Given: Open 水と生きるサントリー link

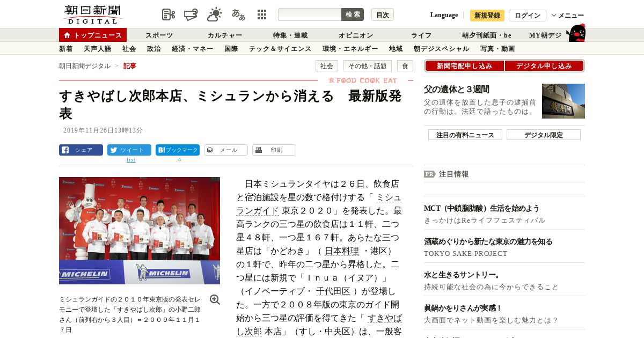Looking at the screenshot, I should (462, 275).
